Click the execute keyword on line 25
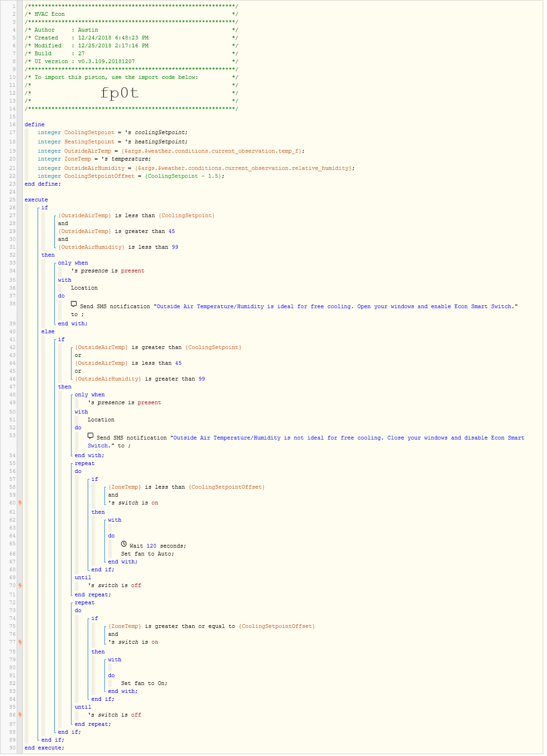 click(36, 200)
